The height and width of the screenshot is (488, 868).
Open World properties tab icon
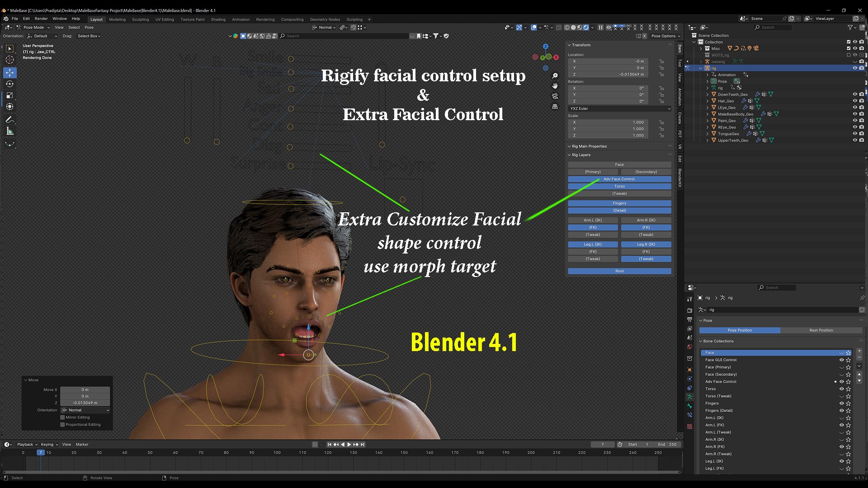(x=689, y=347)
